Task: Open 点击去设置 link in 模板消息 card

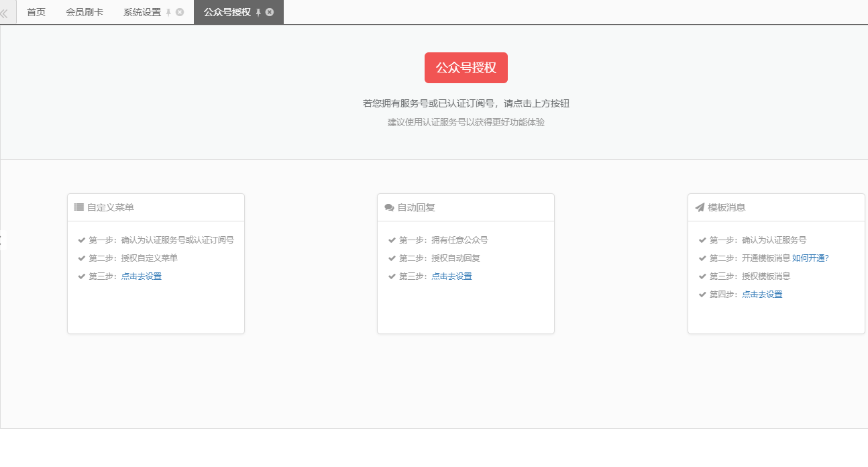Action: coord(762,294)
